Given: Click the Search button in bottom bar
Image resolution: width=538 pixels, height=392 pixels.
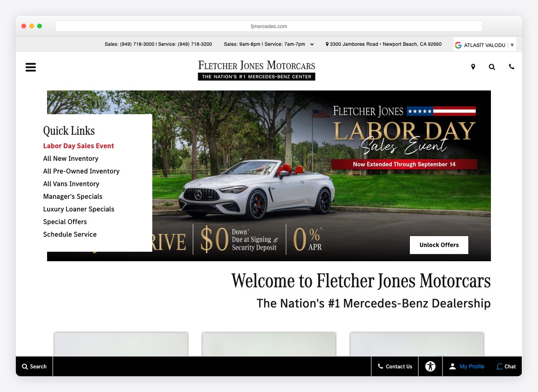Looking at the screenshot, I should click(x=35, y=366).
